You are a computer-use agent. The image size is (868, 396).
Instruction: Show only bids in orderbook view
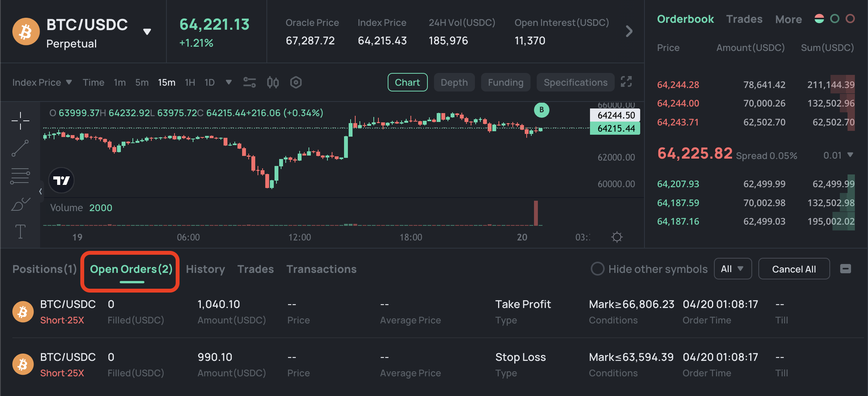[x=835, y=19]
